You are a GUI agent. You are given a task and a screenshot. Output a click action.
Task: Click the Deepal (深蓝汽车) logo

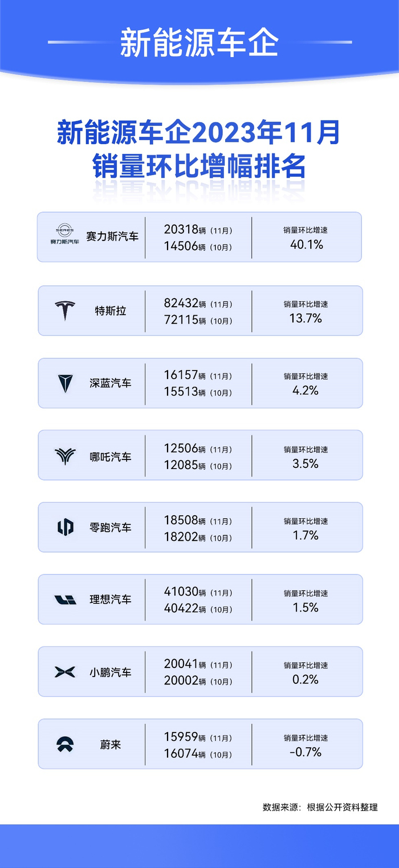coord(65,384)
